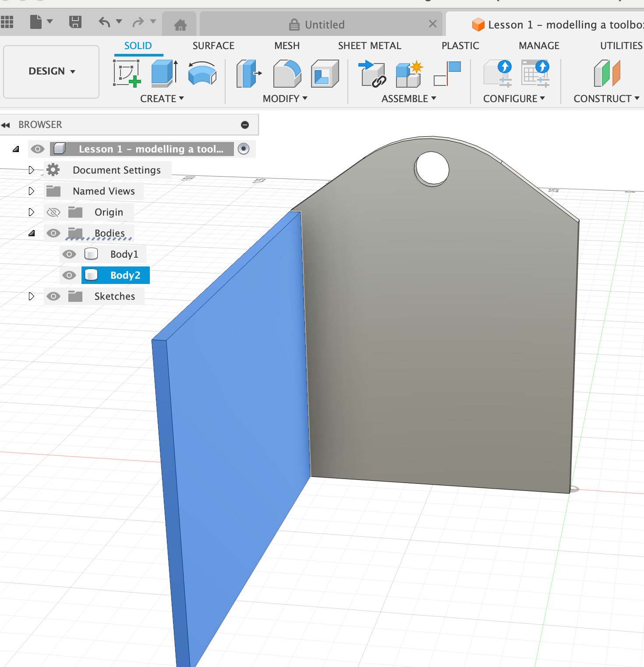Open the MODIFY menu
This screenshot has height=667, width=644.
click(x=285, y=99)
